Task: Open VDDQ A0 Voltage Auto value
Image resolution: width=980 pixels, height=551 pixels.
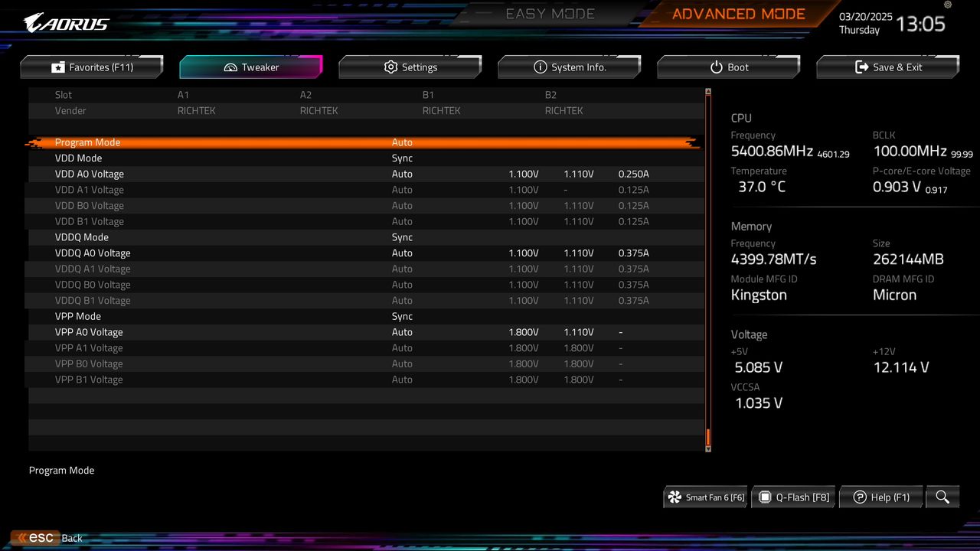Action: (402, 253)
